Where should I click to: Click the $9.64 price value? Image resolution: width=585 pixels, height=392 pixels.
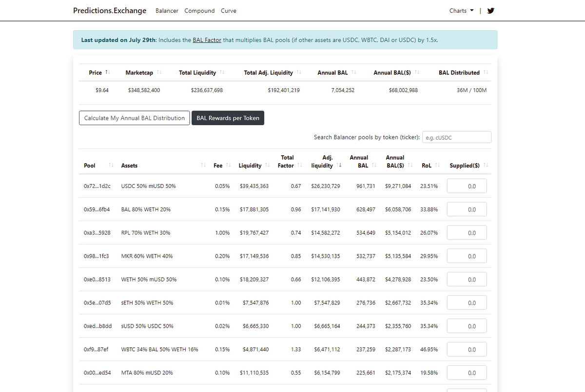pos(102,91)
